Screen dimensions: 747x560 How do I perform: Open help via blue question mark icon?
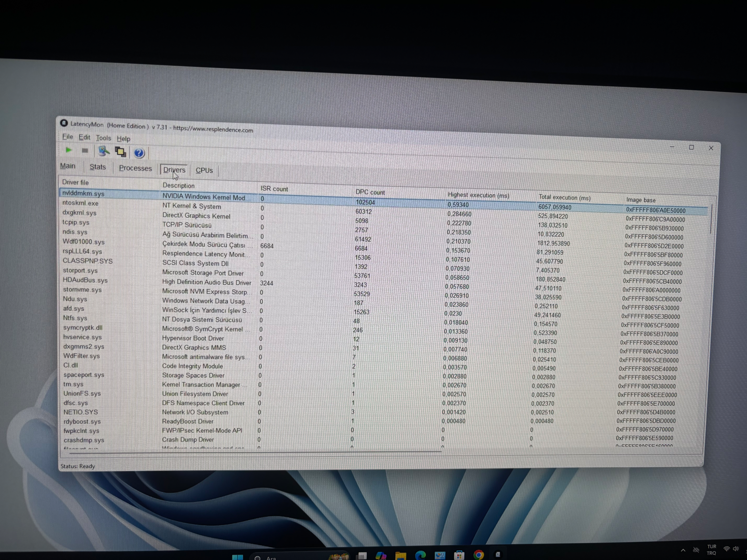coord(139,153)
